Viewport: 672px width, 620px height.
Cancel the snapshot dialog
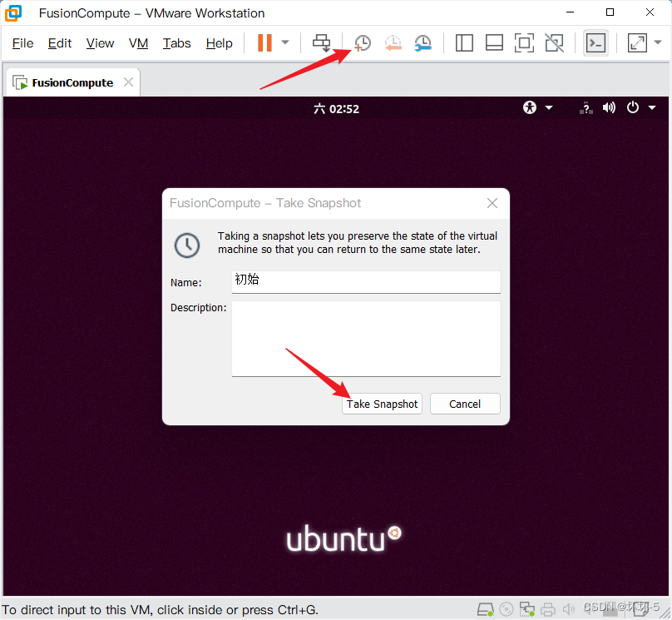(465, 404)
